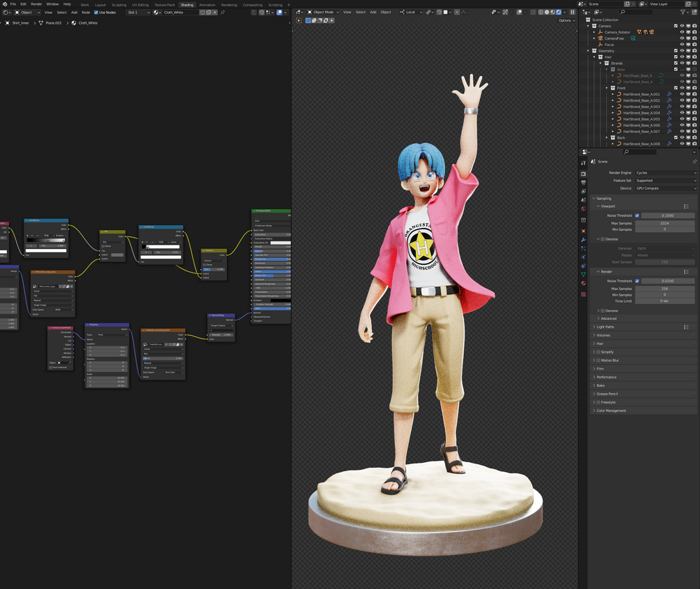Open the Material properties sphere icon
This screenshot has height=589, width=700.
coord(584,283)
